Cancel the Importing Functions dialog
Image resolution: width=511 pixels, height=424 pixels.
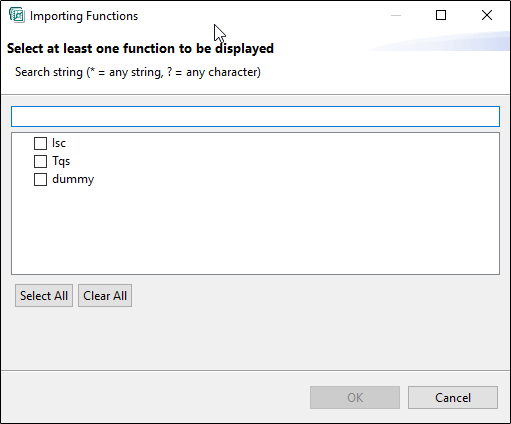click(453, 397)
